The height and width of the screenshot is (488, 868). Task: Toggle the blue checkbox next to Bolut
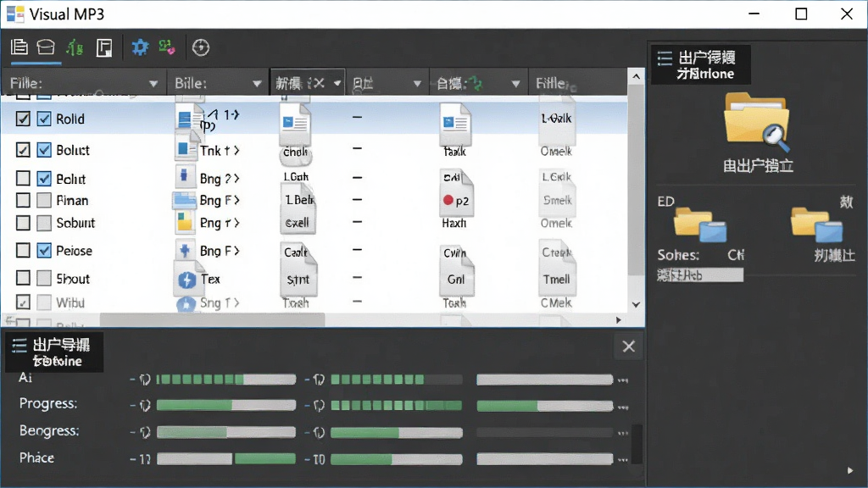pyautogui.click(x=44, y=178)
